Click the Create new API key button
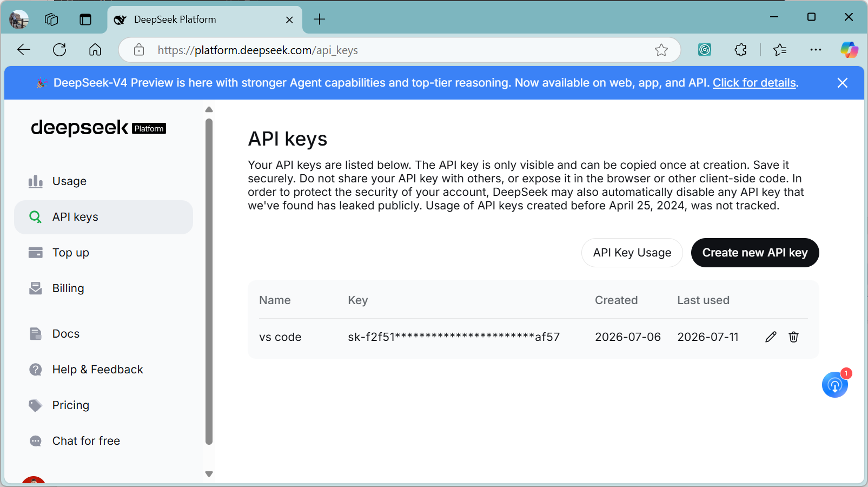This screenshot has height=487, width=868. point(755,253)
